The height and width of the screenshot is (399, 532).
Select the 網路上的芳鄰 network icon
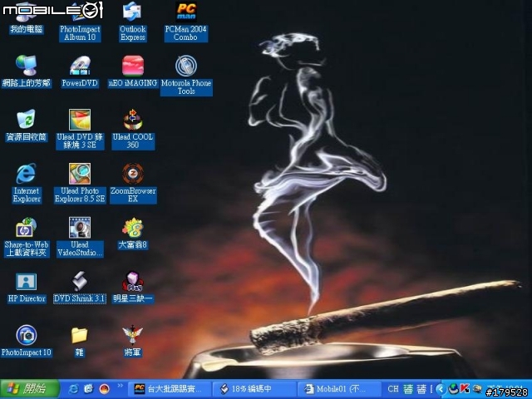click(26, 72)
